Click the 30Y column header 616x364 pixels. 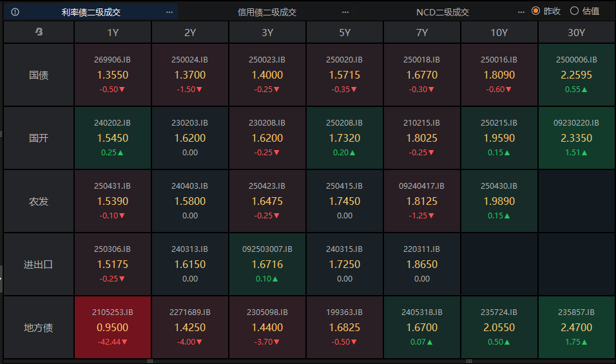pyautogui.click(x=577, y=32)
